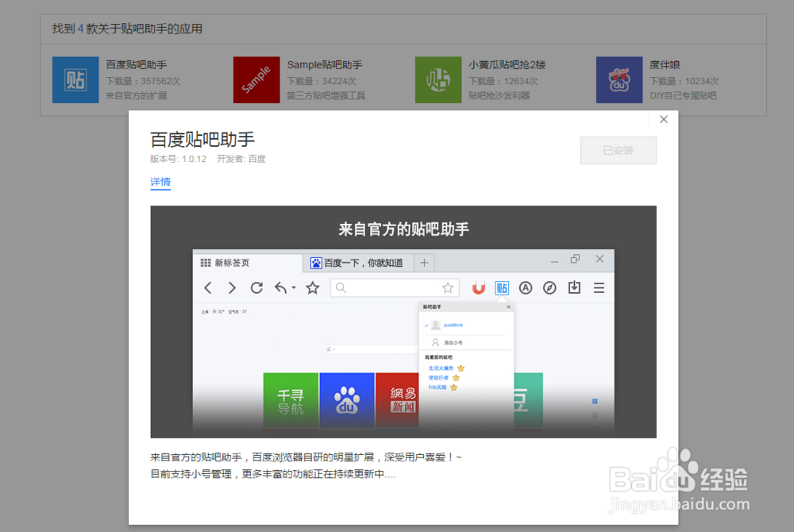Switch to the 详情 tab
This screenshot has width=794, height=532.
pyautogui.click(x=160, y=182)
